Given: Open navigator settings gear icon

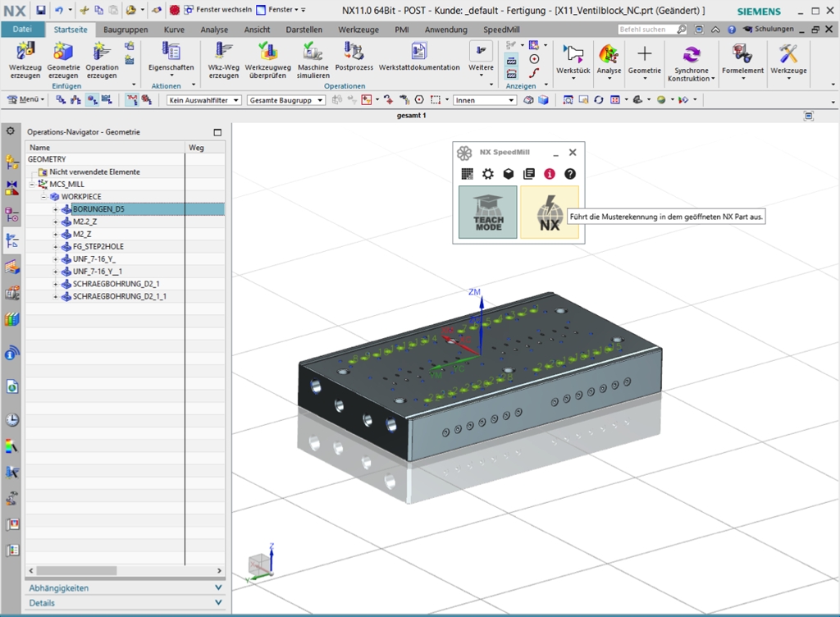Looking at the screenshot, I should pyautogui.click(x=10, y=131).
